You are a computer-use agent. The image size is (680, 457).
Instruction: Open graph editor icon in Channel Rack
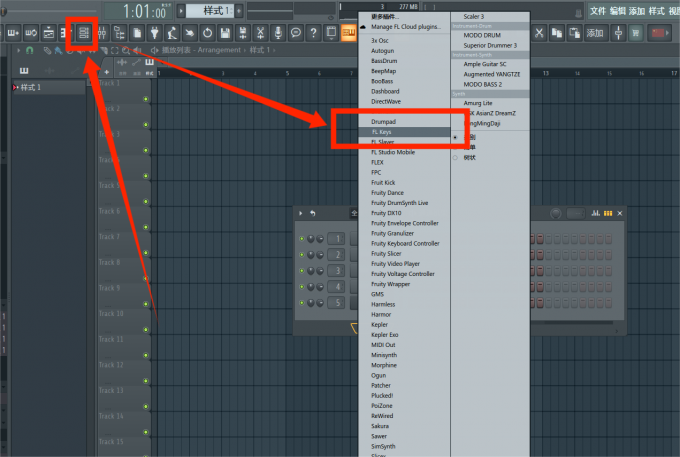595,213
